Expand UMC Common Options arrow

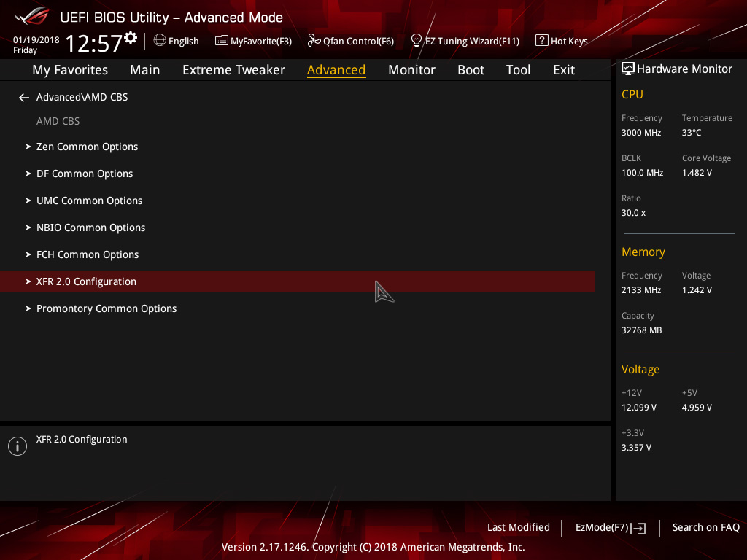[x=28, y=201]
